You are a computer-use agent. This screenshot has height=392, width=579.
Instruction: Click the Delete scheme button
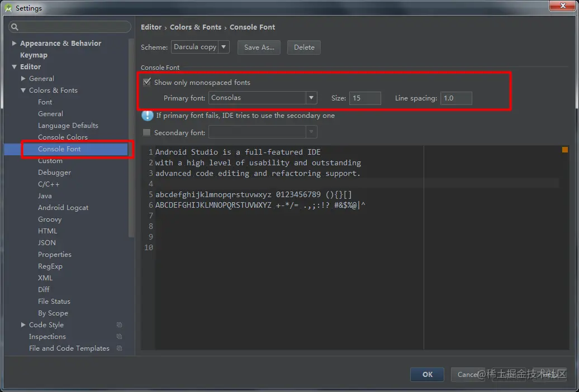coord(304,47)
